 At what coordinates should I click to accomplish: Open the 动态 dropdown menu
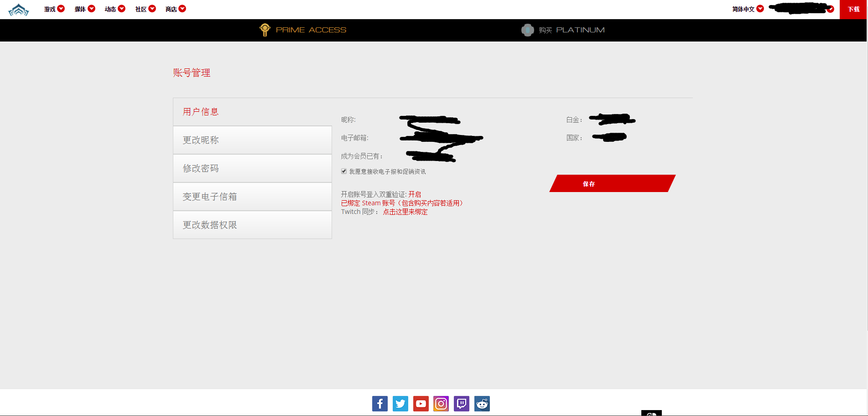115,9
